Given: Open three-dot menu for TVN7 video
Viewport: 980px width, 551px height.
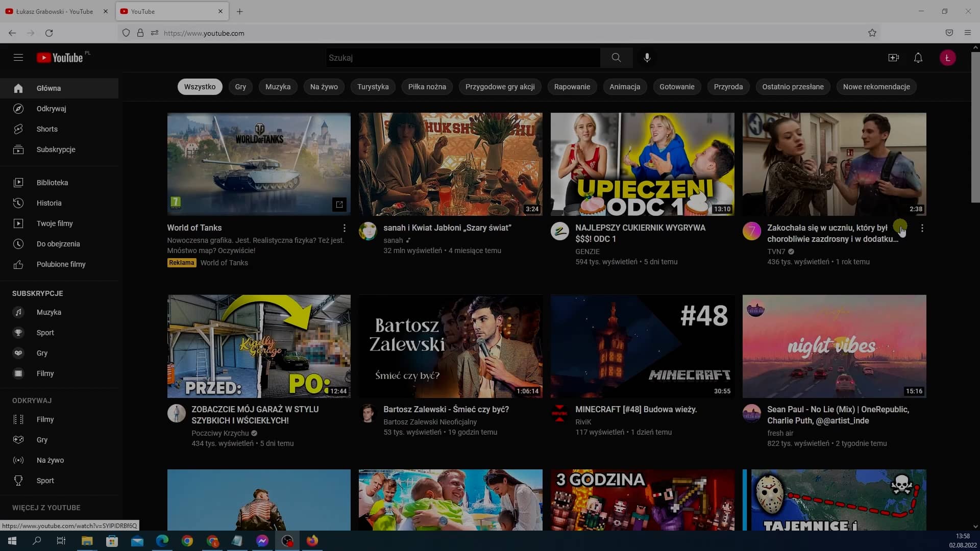Looking at the screenshot, I should pyautogui.click(x=922, y=228).
